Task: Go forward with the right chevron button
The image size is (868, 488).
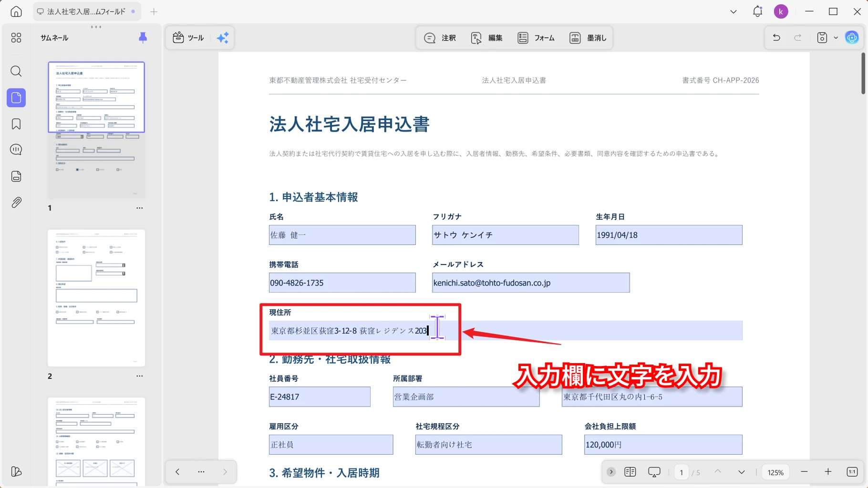Action: pyautogui.click(x=225, y=472)
